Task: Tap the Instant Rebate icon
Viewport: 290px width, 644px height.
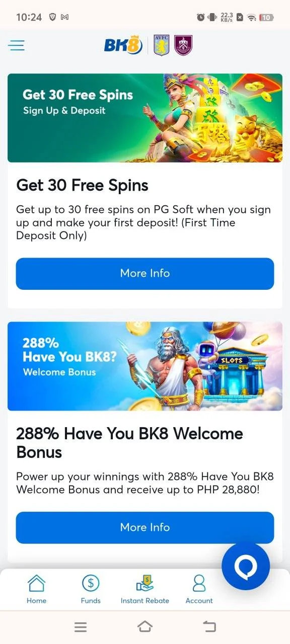Action: point(145,583)
